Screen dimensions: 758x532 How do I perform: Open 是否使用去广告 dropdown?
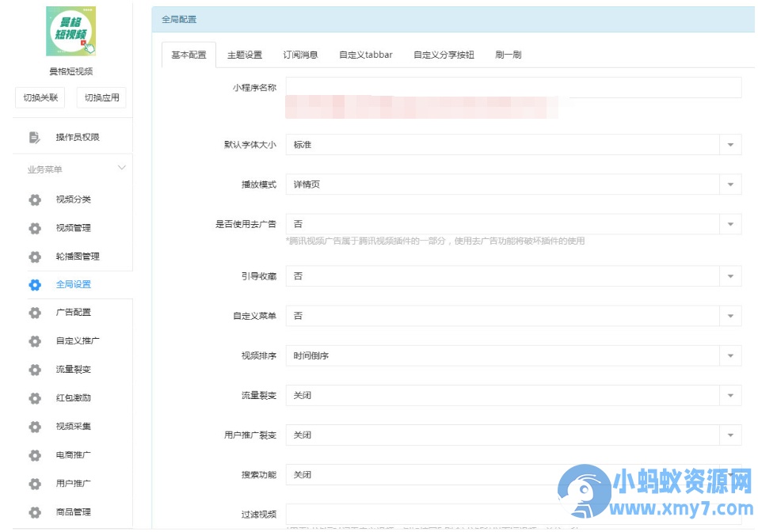click(513, 224)
